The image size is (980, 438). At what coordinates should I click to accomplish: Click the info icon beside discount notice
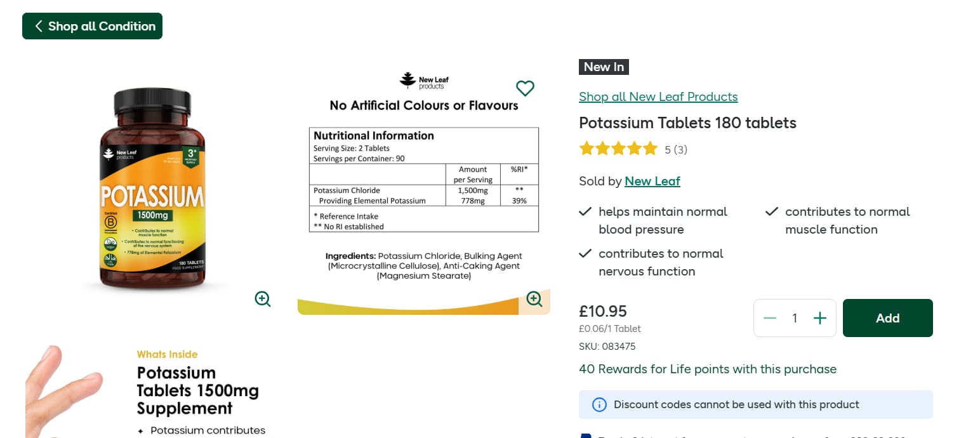click(599, 405)
